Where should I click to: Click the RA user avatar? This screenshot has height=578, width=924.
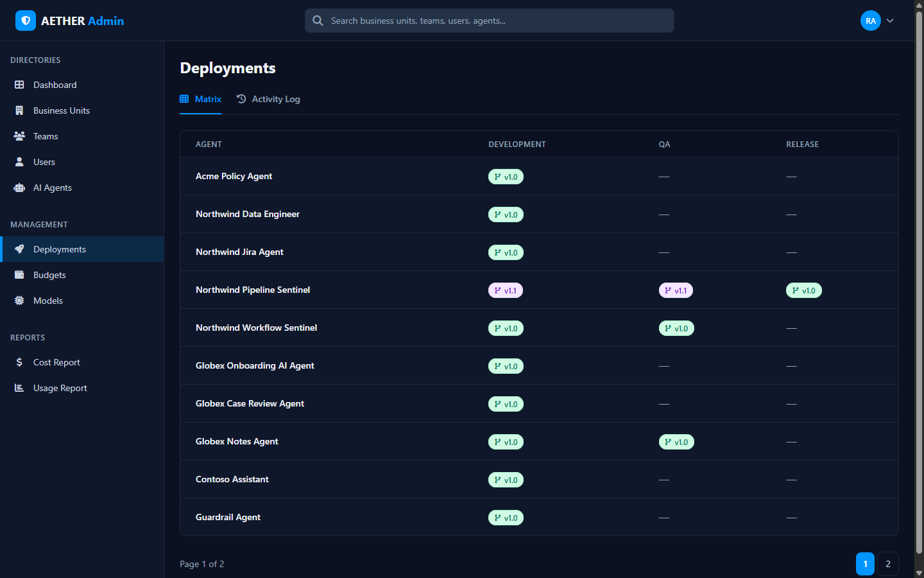[871, 21]
